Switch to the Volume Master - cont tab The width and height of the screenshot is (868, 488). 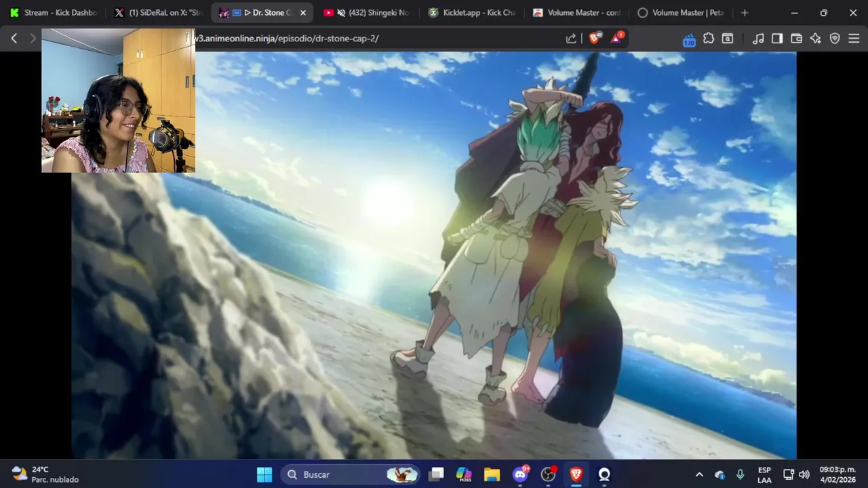pyautogui.click(x=576, y=13)
